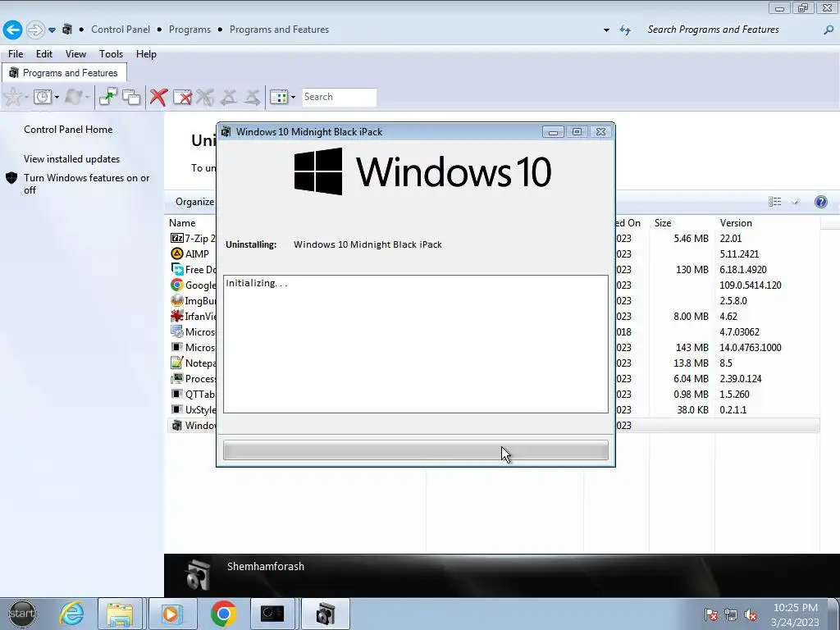Viewport: 840px width, 630px height.
Task: Click Programs in the breadcrumb path
Action: [x=189, y=30]
